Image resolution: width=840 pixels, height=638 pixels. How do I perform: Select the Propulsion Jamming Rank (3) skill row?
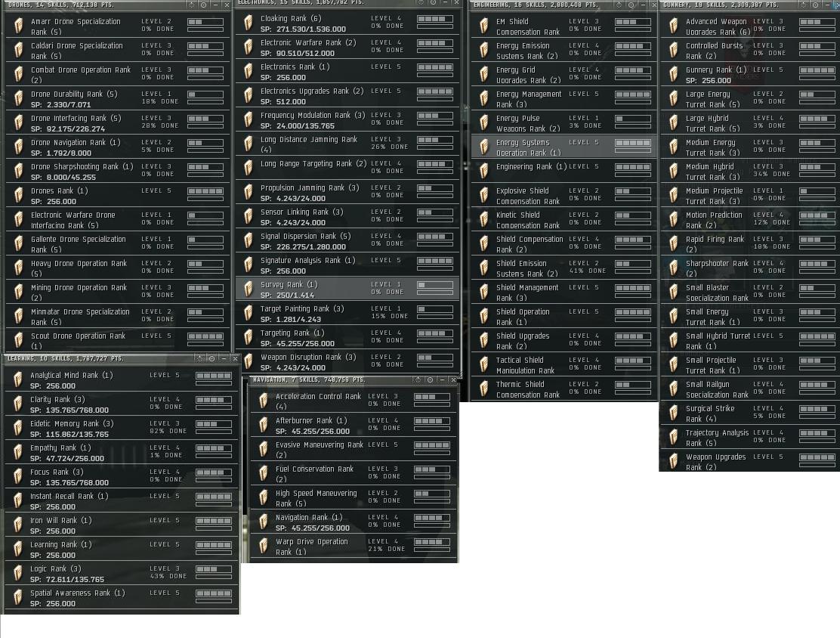click(347, 192)
